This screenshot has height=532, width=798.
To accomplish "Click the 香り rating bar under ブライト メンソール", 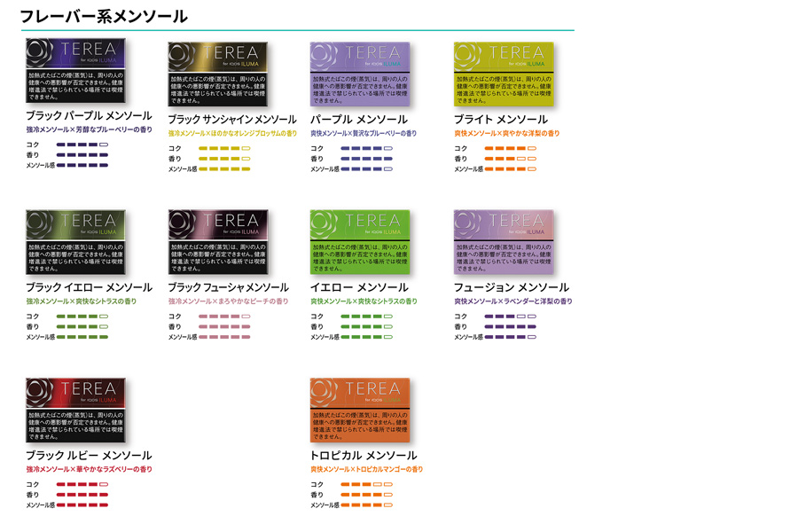I will 511,159.
